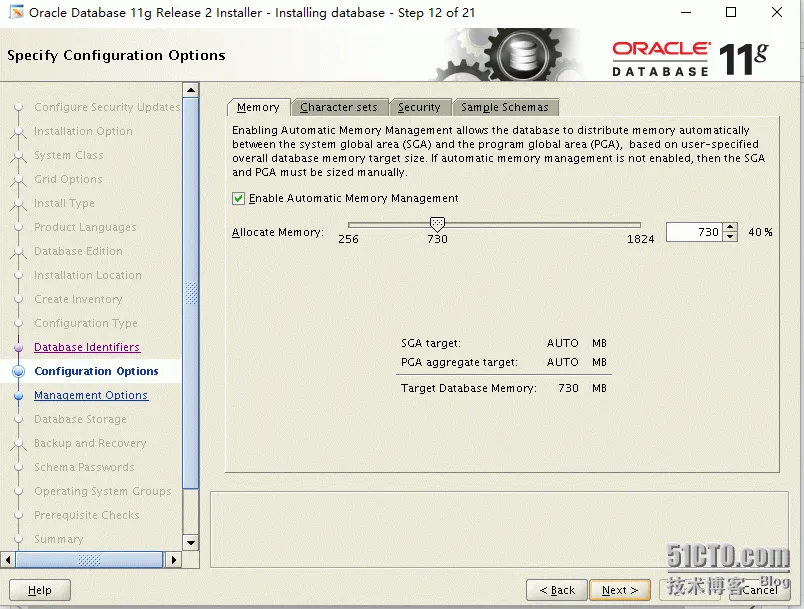This screenshot has width=804, height=609.
Task: Click the 'Database Storage' step text
Action: point(80,419)
